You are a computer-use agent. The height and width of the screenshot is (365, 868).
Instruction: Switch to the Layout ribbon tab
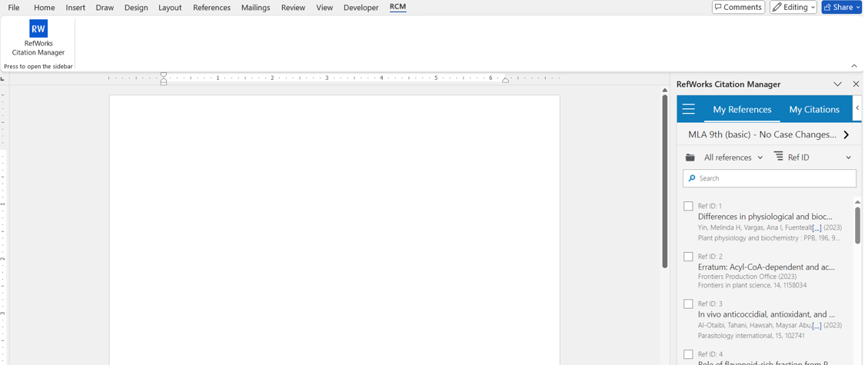pos(170,8)
